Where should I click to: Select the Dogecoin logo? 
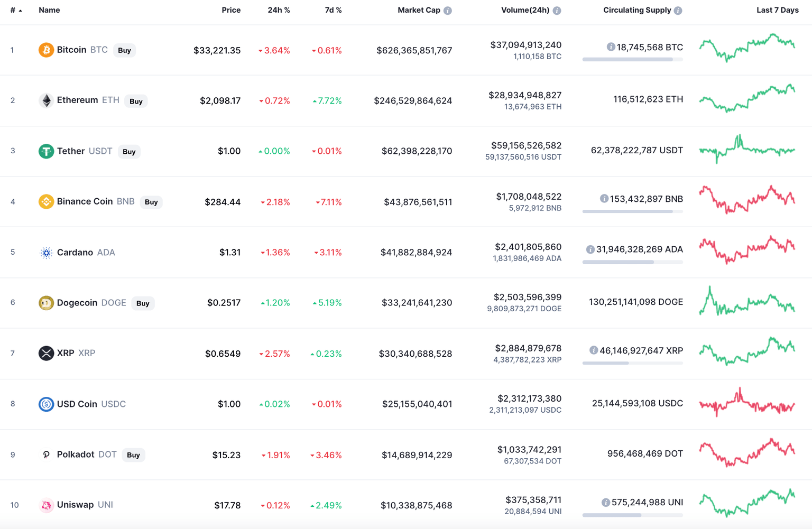click(47, 302)
